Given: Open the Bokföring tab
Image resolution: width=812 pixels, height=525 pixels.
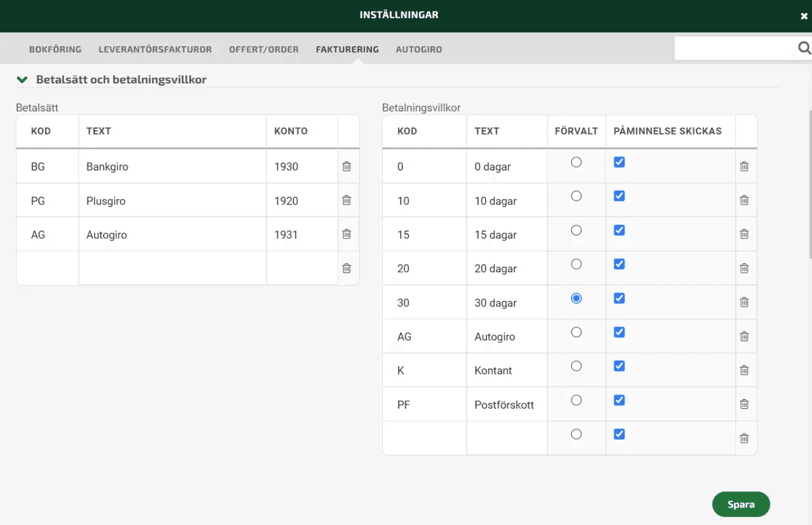Looking at the screenshot, I should click(x=55, y=49).
